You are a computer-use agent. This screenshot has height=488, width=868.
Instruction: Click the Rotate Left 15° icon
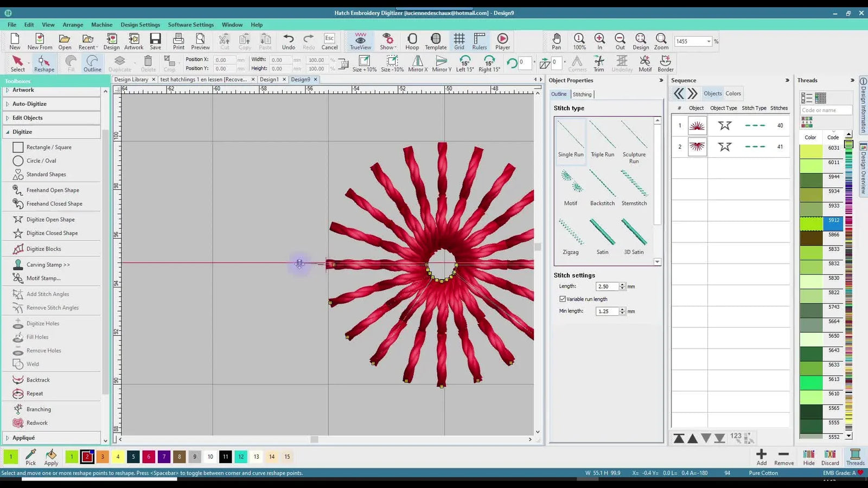464,63
